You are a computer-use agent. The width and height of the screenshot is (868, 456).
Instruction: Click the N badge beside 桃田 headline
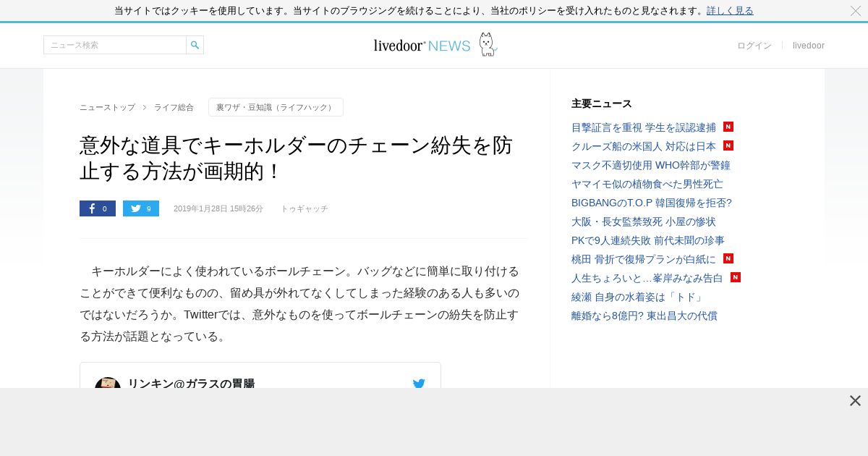pos(728,258)
